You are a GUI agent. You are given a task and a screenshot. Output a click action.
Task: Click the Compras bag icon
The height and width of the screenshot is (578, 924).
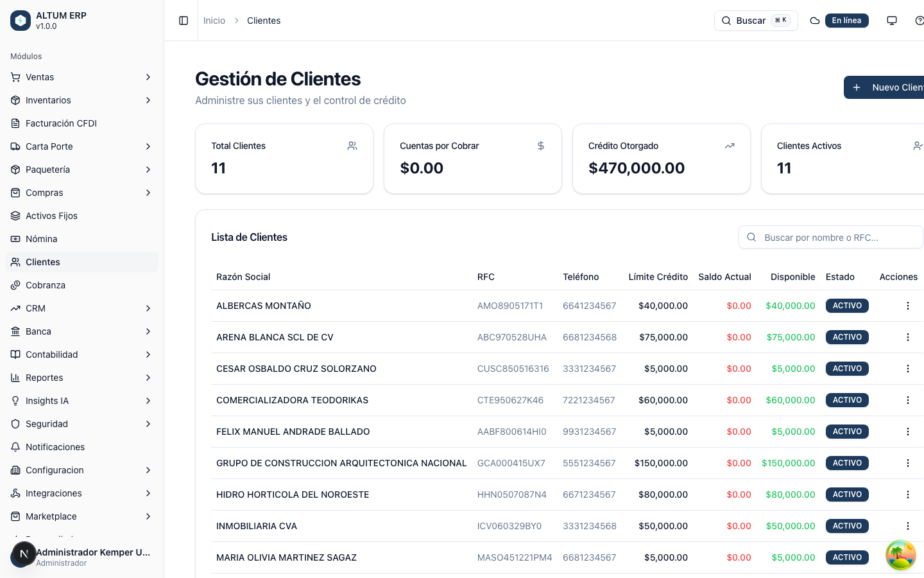pyautogui.click(x=15, y=193)
